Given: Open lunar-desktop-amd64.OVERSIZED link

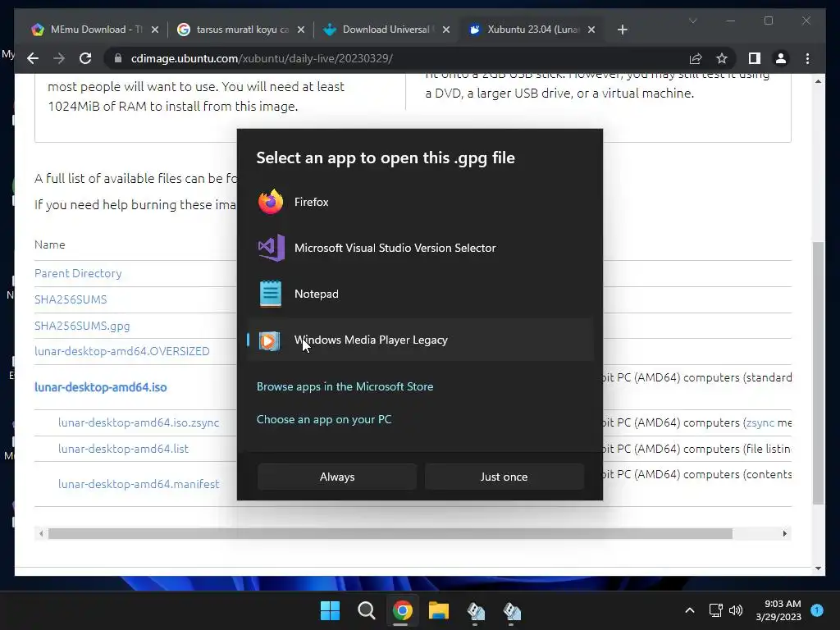Looking at the screenshot, I should (x=122, y=351).
